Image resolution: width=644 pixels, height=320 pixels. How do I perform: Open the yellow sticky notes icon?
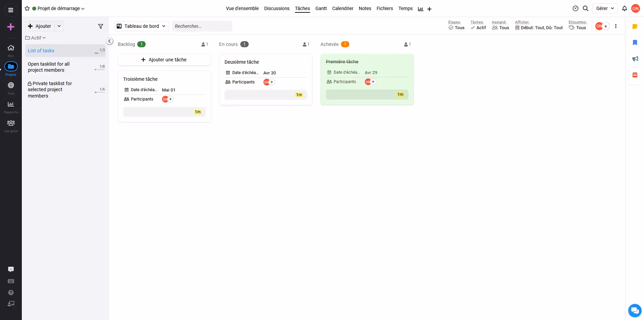point(635,26)
